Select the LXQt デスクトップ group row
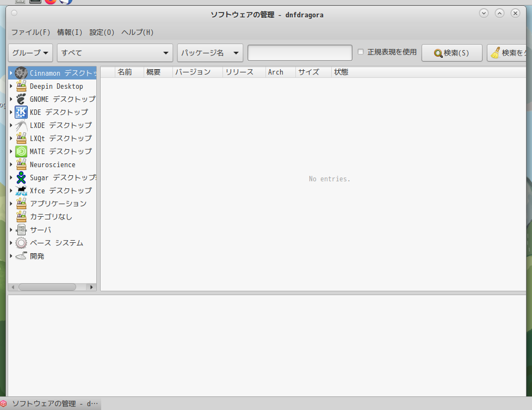This screenshot has height=410, width=532. pyautogui.click(x=53, y=138)
